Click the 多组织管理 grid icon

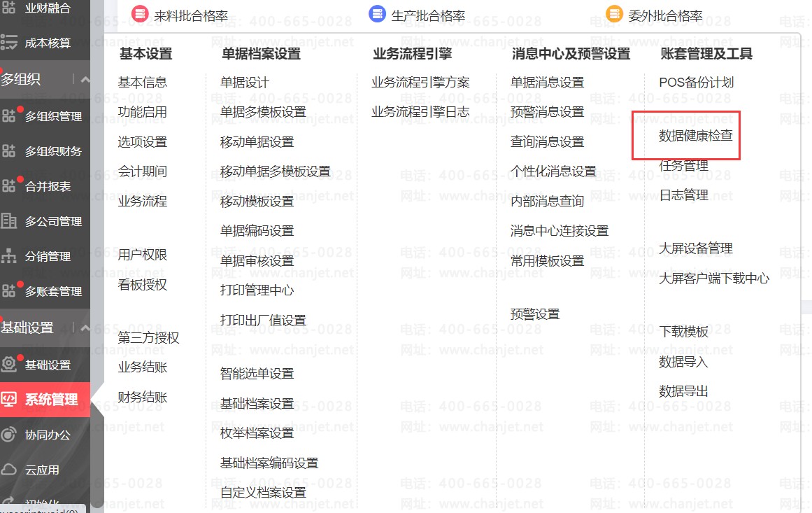coord(9,115)
